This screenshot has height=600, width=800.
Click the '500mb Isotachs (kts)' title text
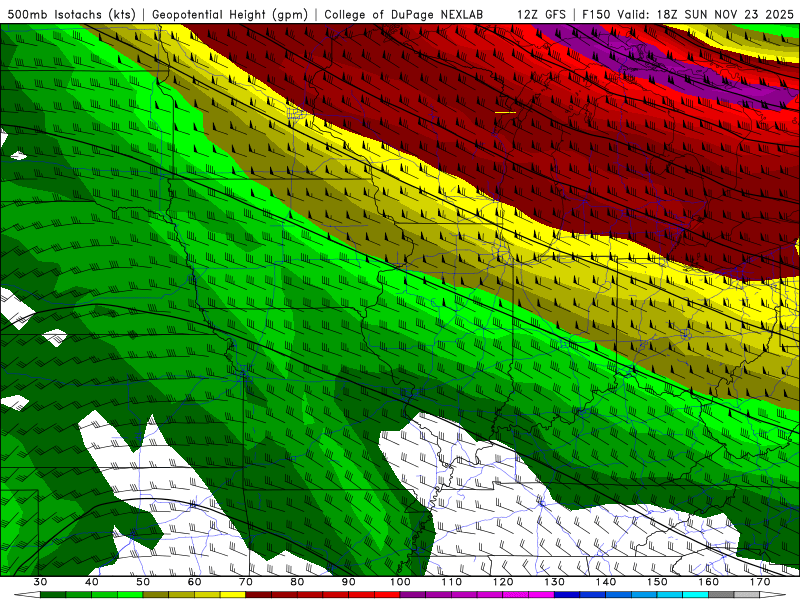click(x=72, y=15)
